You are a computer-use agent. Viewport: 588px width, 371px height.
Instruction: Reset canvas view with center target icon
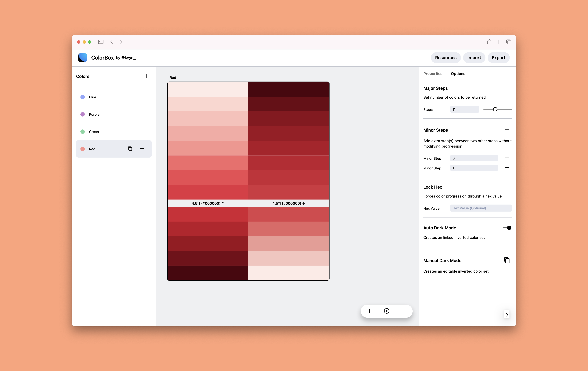point(387,311)
